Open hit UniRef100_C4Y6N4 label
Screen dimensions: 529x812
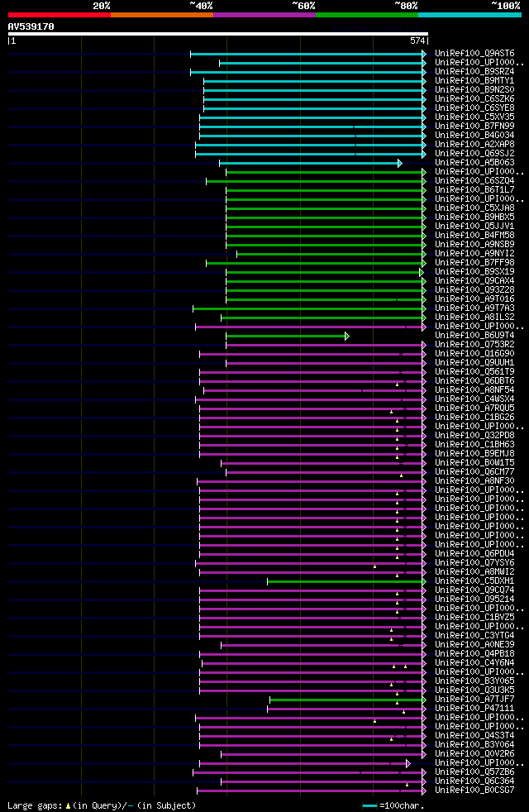pos(474,663)
